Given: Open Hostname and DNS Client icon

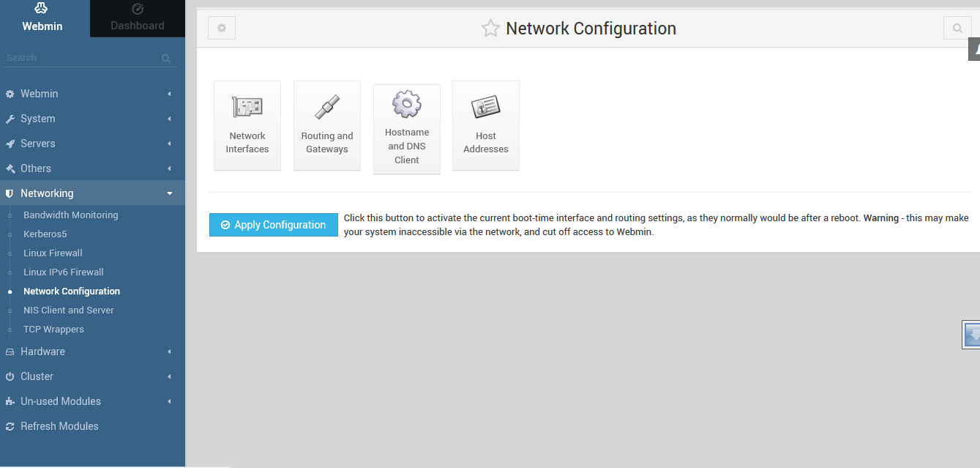Looking at the screenshot, I should click(x=407, y=129).
